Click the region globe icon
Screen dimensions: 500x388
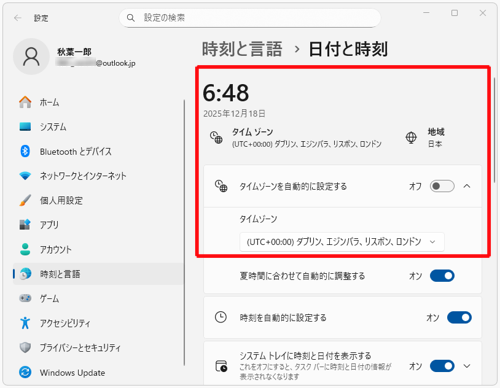coord(411,137)
